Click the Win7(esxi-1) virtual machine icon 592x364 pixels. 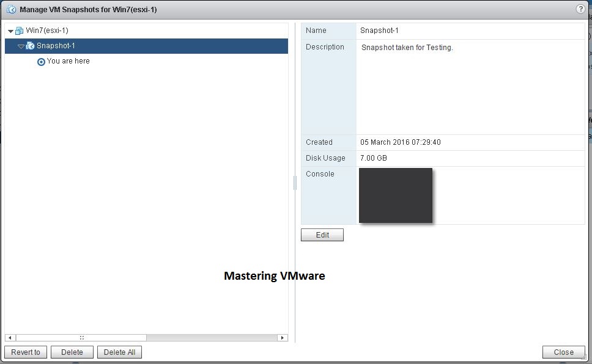tap(19, 31)
